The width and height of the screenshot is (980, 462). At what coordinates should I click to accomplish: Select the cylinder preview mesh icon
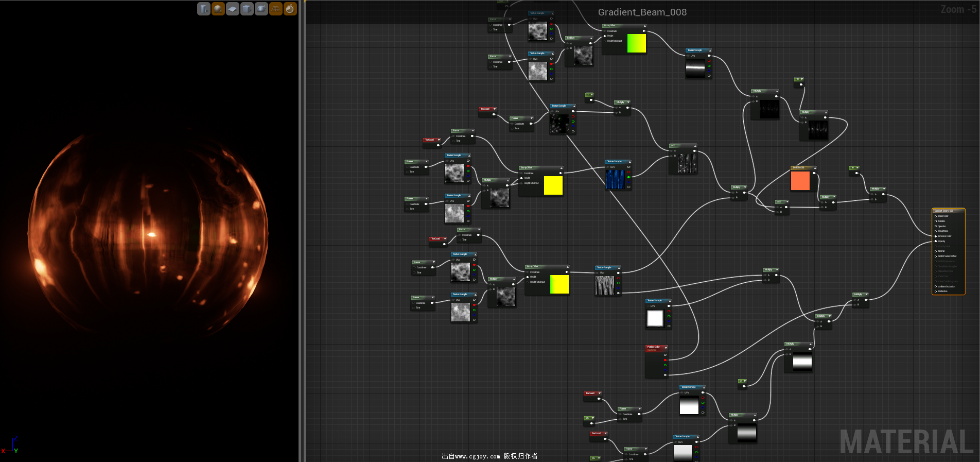(204, 9)
